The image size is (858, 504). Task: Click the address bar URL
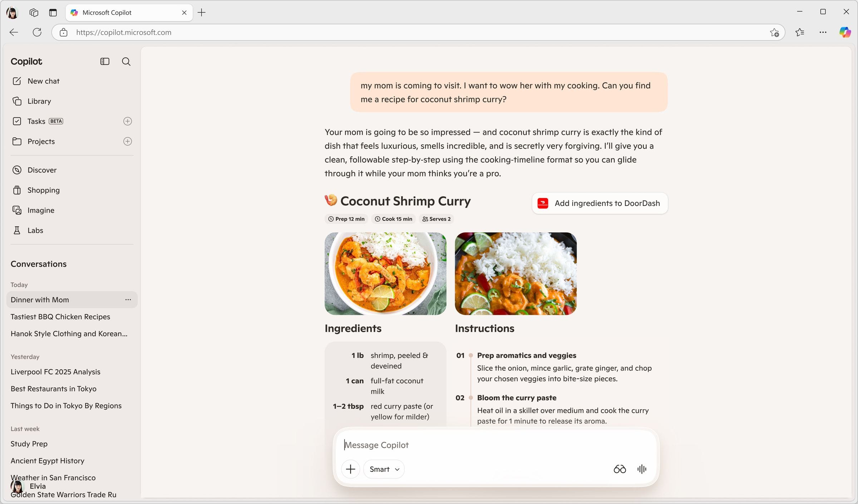pos(124,32)
